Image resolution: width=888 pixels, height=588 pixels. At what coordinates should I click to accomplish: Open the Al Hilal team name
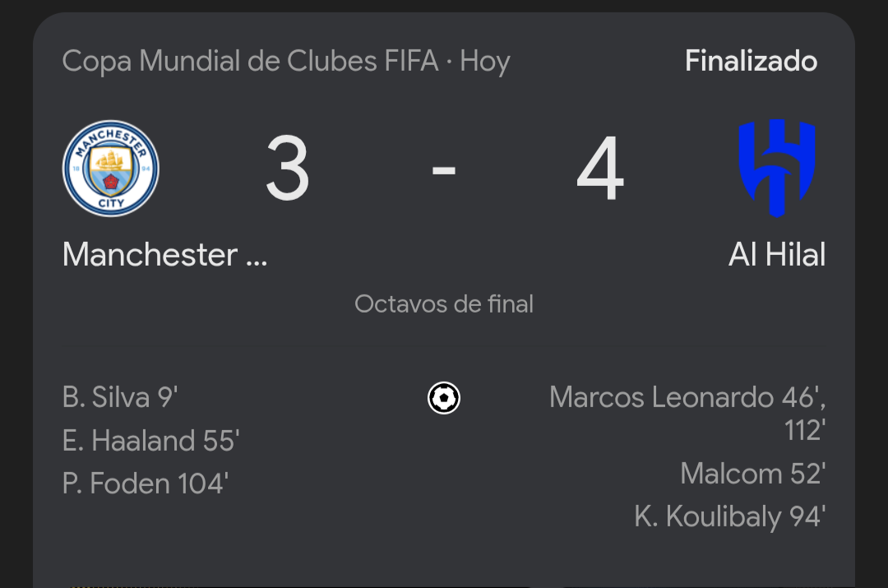tap(777, 254)
